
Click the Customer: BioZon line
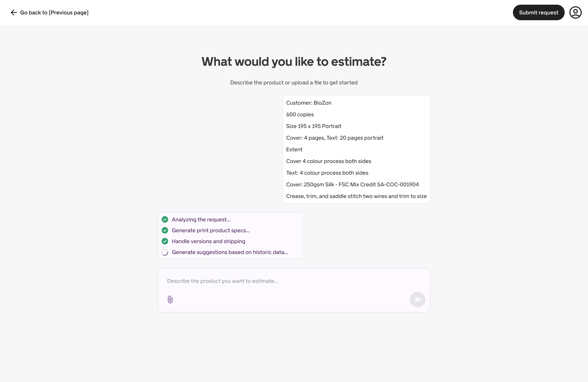pos(309,103)
